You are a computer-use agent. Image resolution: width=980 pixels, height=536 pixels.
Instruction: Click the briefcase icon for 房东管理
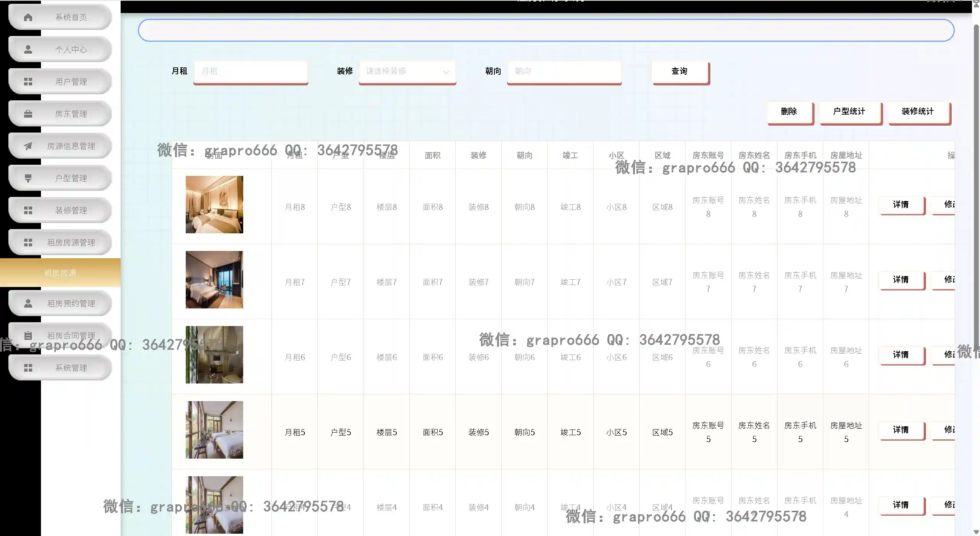coord(29,113)
